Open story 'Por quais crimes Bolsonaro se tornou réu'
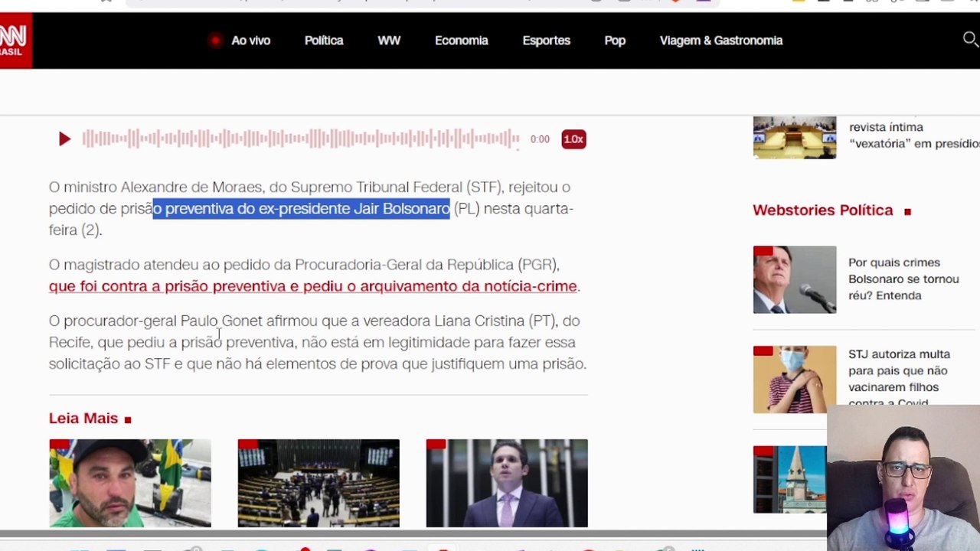This screenshot has width=980, height=551. pos(903,279)
